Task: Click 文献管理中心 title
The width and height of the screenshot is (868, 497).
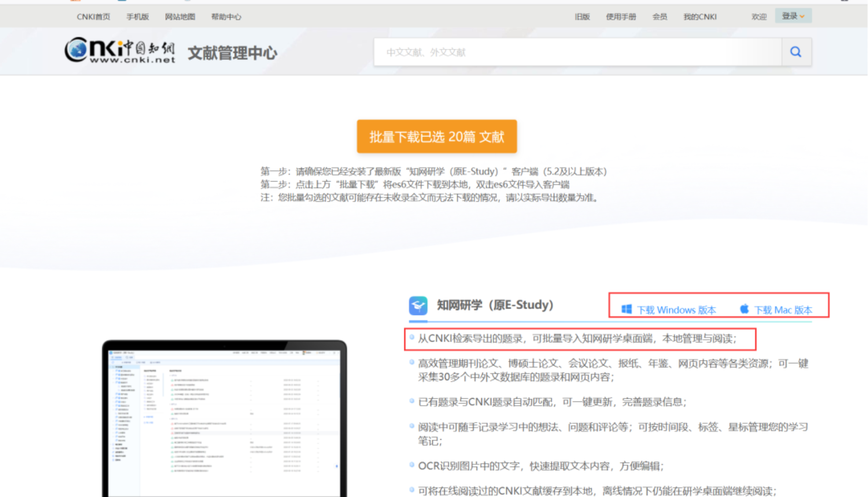Action: 233,53
